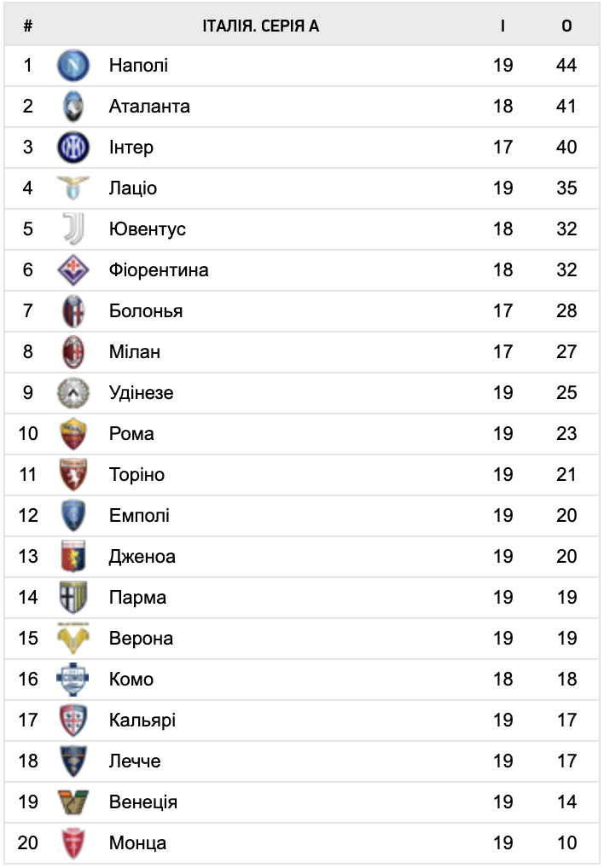Select the Parma shield logo
This screenshot has height=868, width=604.
coord(73,598)
